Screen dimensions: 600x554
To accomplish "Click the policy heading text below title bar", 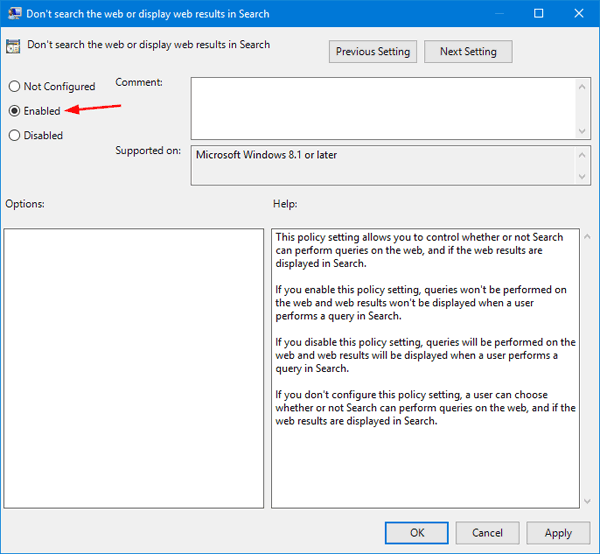I will pos(148,45).
